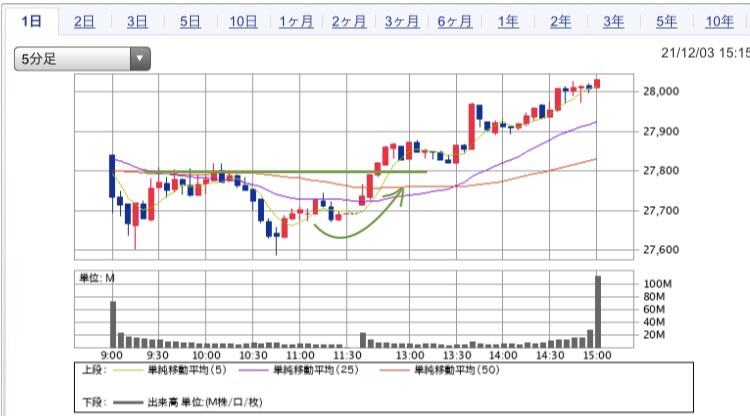Click the opening 9:00 volume bar
Image resolution: width=750 pixels, height=416 pixels.
pyautogui.click(x=113, y=324)
